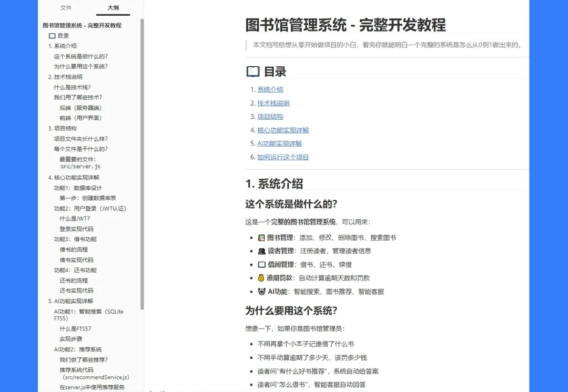Click the bullet 不用手动算逾期了多少天、该罚多少钱
The image size is (568, 392).
tap(312, 358)
